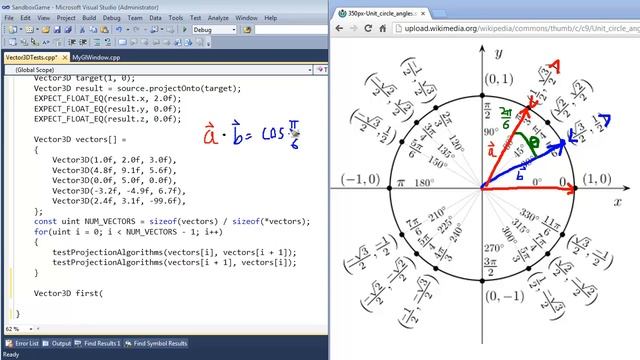Click the Cut scissors icon

[82, 30]
